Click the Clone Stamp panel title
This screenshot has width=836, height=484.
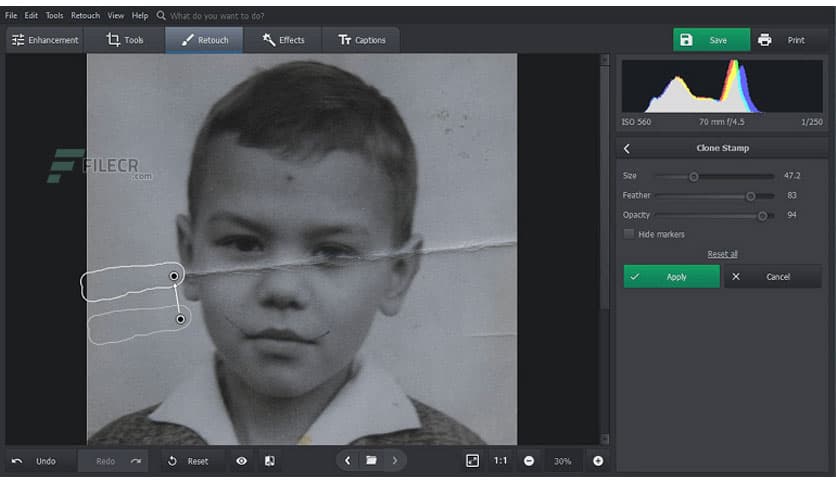pyautogui.click(x=722, y=148)
